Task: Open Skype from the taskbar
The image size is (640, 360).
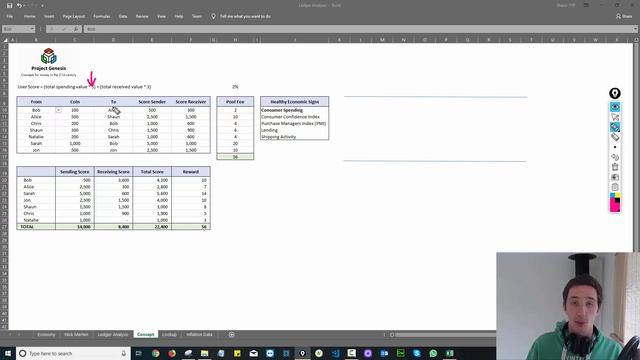Action: (x=417, y=353)
